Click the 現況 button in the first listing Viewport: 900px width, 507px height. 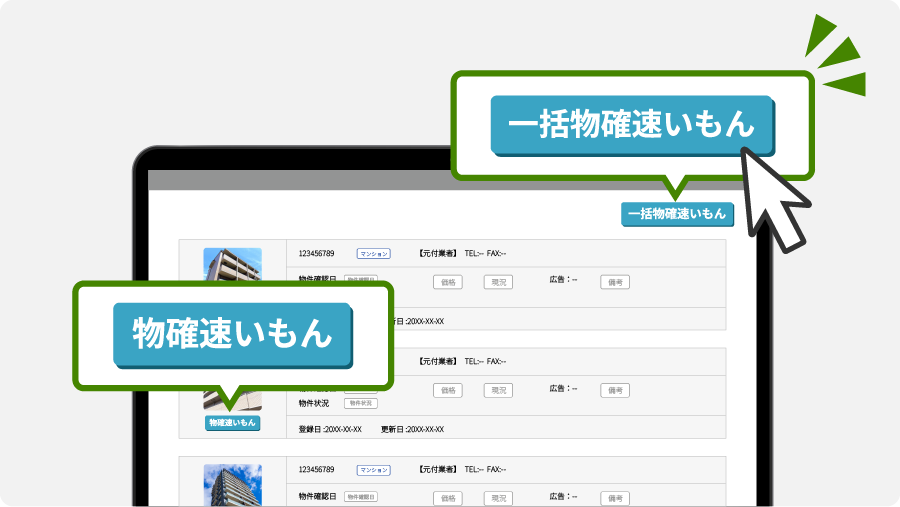click(498, 282)
